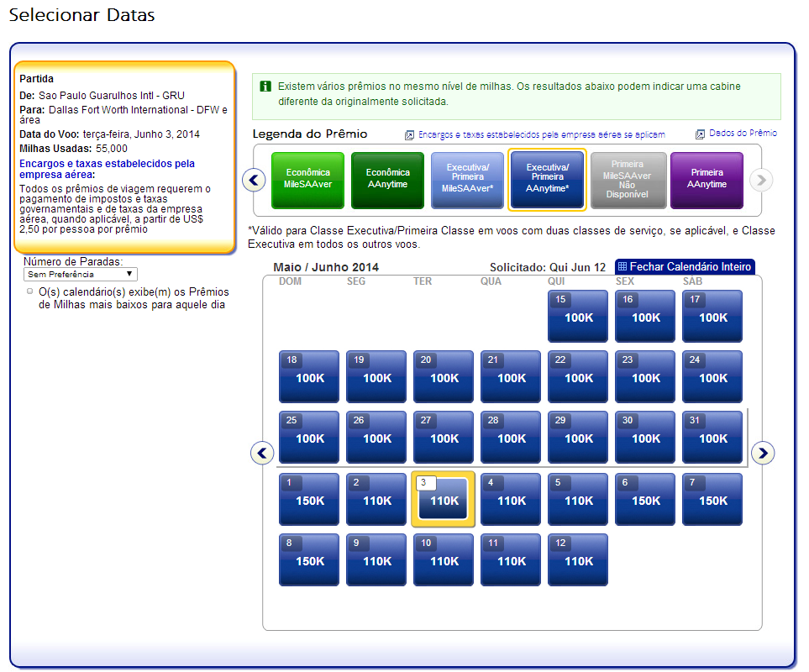Select June 9 date with 110K
This screenshot has height=672, width=809.
pyautogui.click(x=376, y=559)
